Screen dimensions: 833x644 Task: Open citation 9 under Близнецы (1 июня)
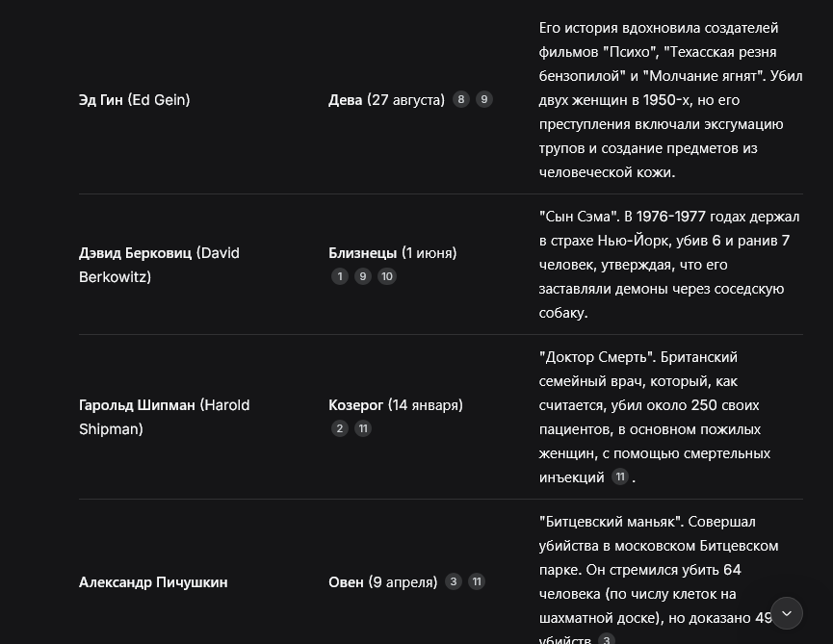coord(363,276)
